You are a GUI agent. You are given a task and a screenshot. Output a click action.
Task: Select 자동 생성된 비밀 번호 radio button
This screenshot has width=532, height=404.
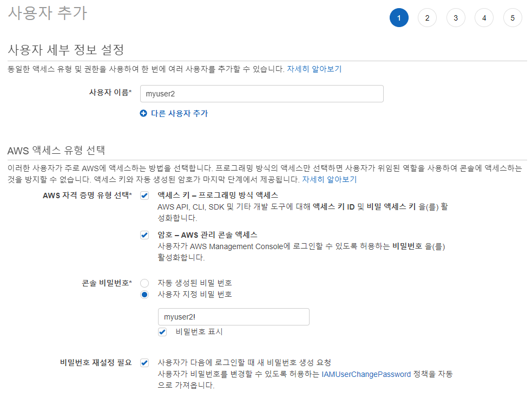click(145, 283)
